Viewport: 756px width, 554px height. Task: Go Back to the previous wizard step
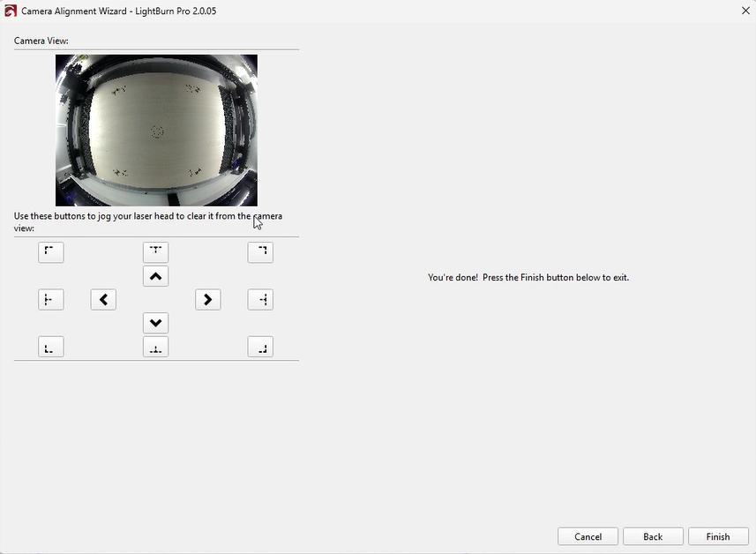[653, 536]
